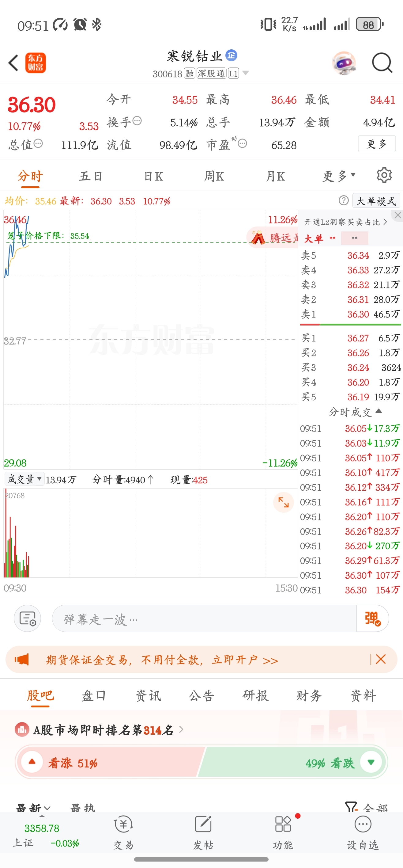The height and width of the screenshot is (868, 403).
Task: Tap the 更多 quote details button
Action: pyautogui.click(x=376, y=144)
